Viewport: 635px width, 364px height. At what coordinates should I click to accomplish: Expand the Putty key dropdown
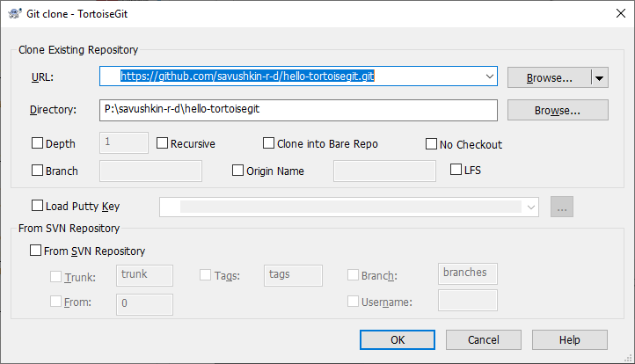tap(531, 207)
